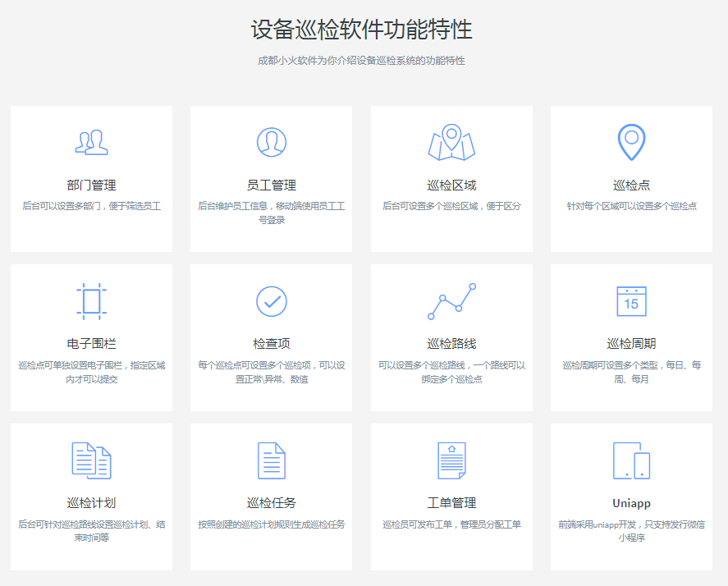Click the page title 设备巡检软件功能特性
The image size is (728, 586).
pos(361,30)
